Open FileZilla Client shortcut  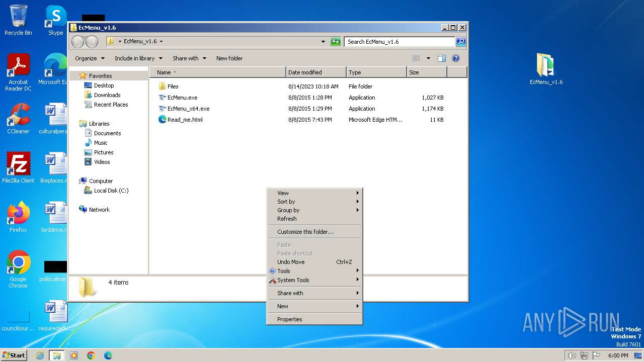click(18, 167)
